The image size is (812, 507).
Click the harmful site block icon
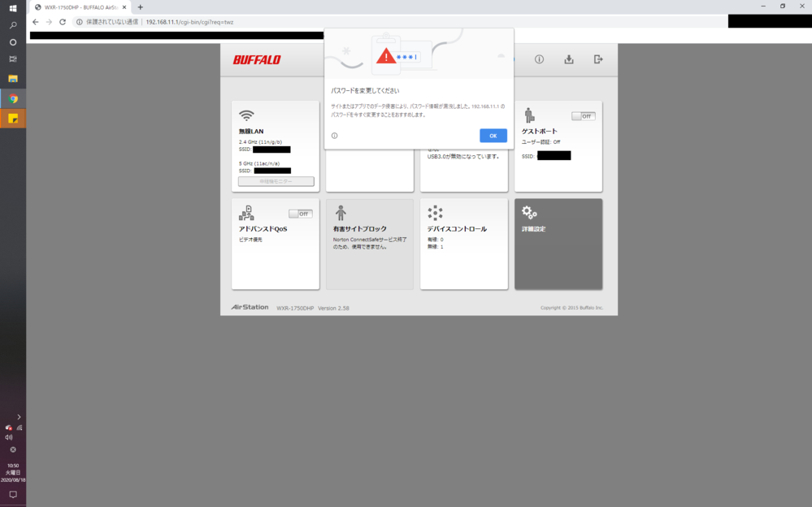click(x=341, y=213)
